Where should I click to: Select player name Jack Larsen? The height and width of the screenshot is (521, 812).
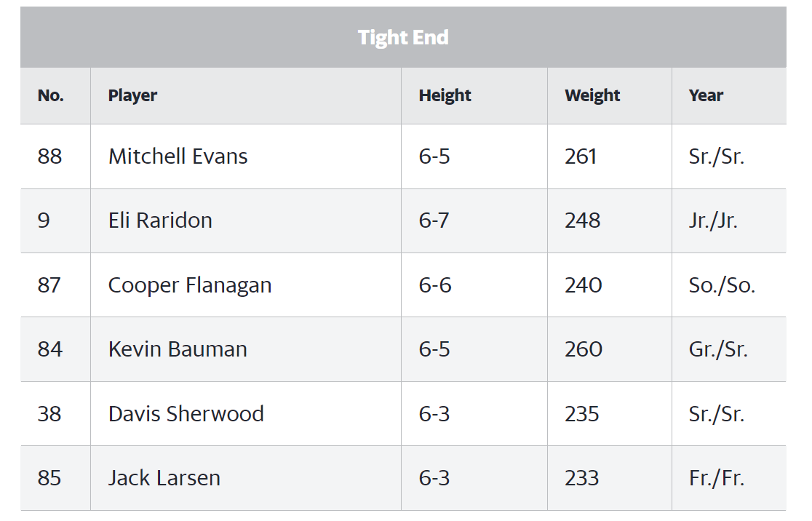point(164,478)
